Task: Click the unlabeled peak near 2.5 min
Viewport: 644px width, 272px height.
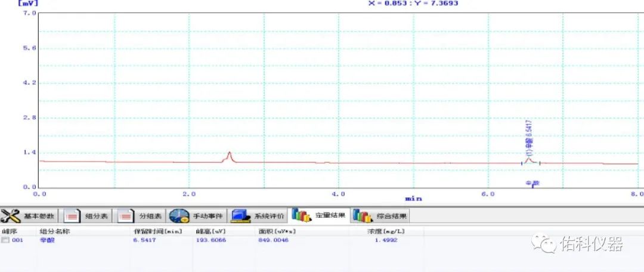Action: (230, 156)
